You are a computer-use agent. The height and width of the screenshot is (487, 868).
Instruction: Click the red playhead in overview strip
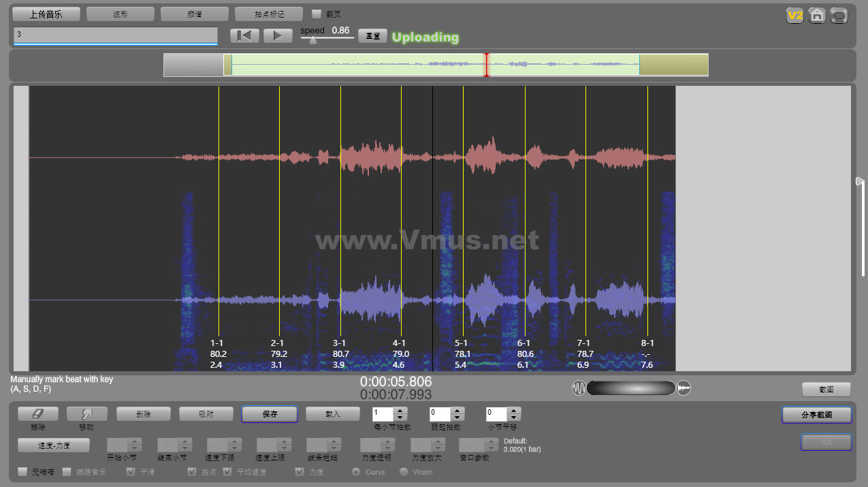click(486, 65)
